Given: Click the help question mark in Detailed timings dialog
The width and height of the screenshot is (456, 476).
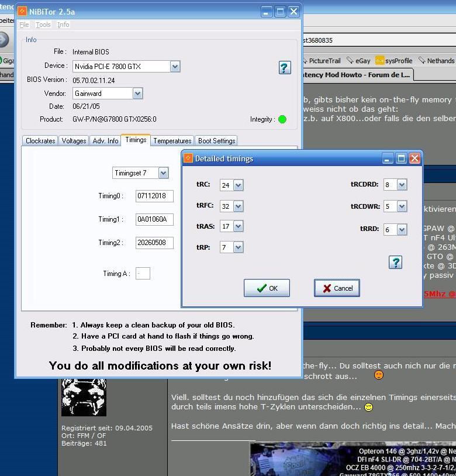Looking at the screenshot, I should coord(395,263).
